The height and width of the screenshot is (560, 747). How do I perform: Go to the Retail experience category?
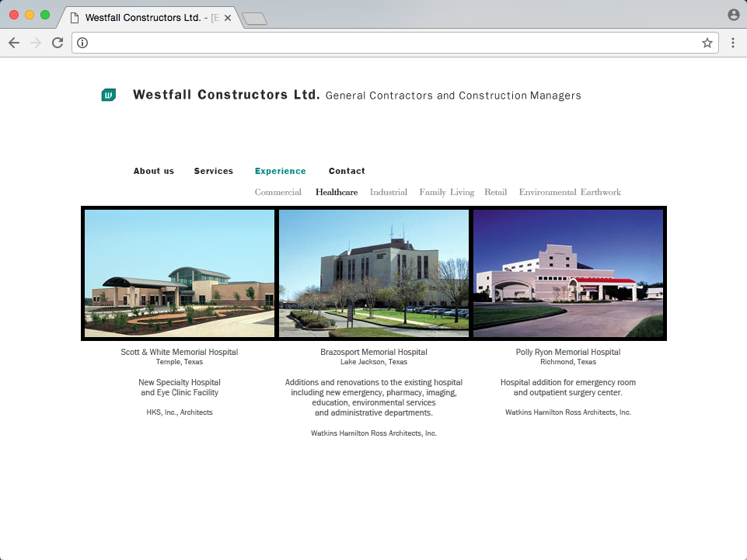495,192
